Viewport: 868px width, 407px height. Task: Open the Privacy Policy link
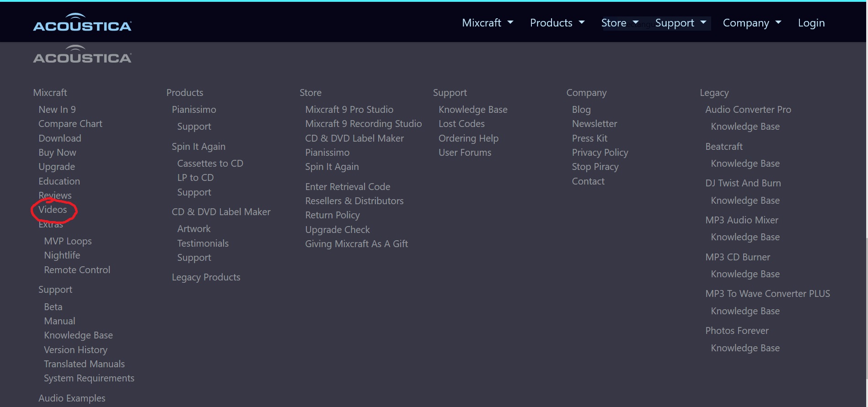tap(600, 153)
